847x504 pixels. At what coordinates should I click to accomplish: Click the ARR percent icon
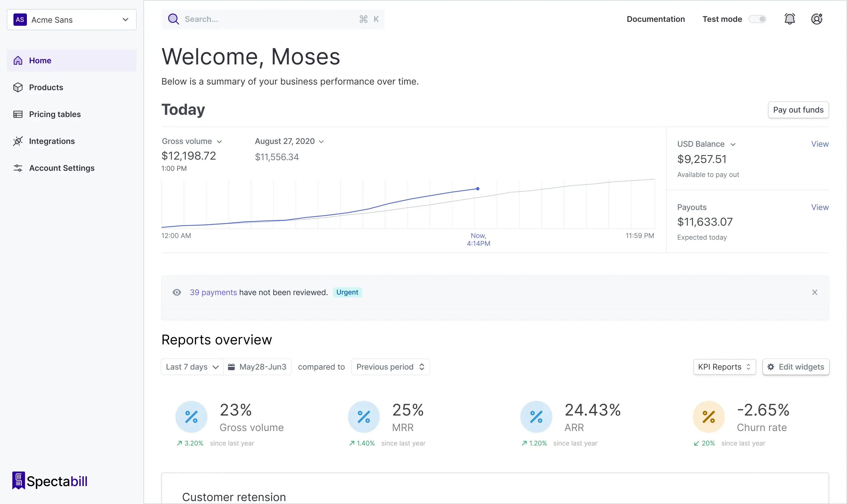(x=536, y=417)
